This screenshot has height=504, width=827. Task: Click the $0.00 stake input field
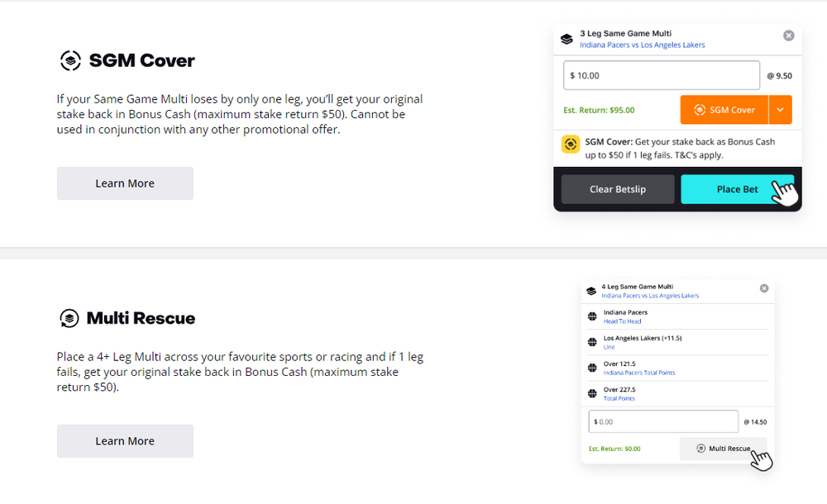click(x=663, y=421)
